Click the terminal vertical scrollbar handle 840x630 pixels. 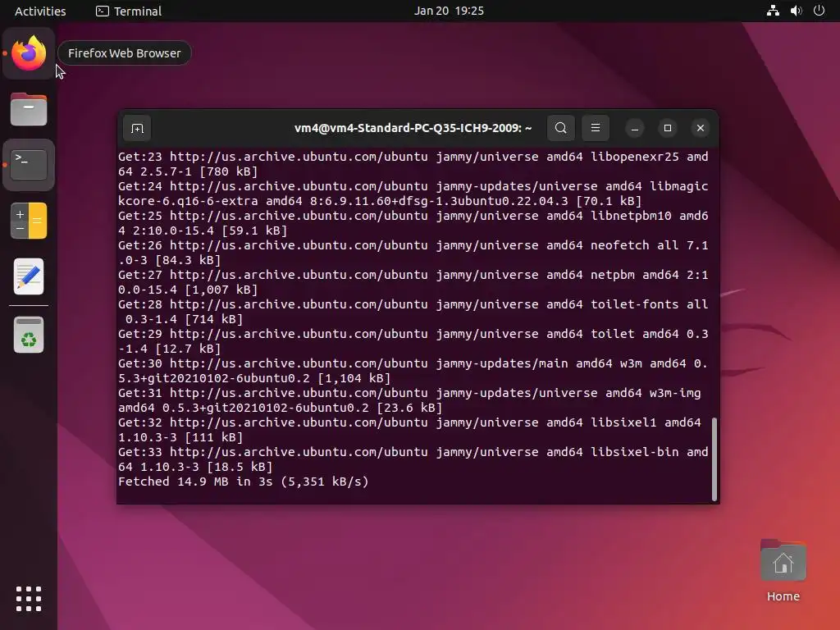click(x=714, y=459)
